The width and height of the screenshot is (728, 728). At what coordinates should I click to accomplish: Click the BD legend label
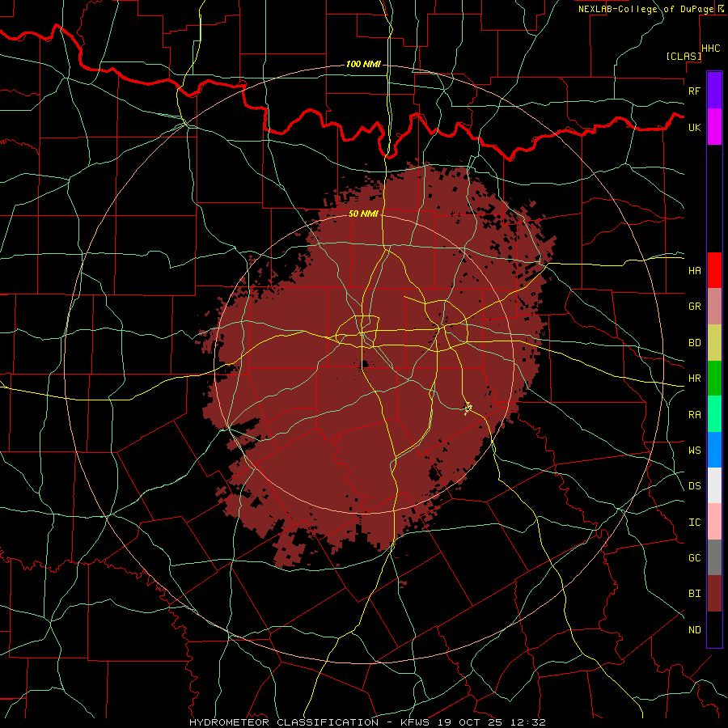tap(694, 343)
